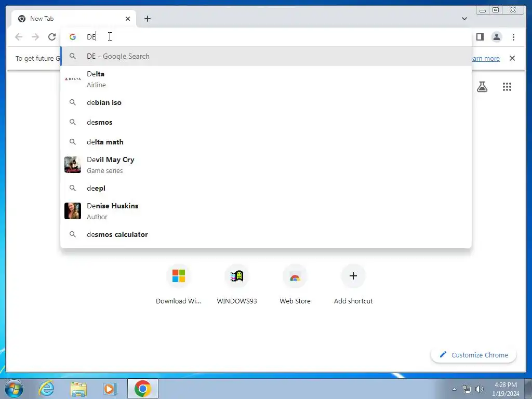This screenshot has height=399, width=532.
Task: Click the Delta airline logo thumbnail
Action: [73, 79]
